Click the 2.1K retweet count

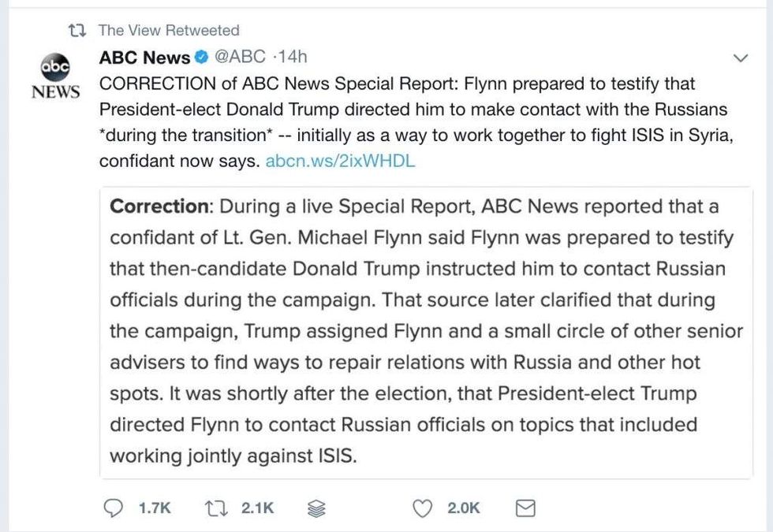click(257, 508)
